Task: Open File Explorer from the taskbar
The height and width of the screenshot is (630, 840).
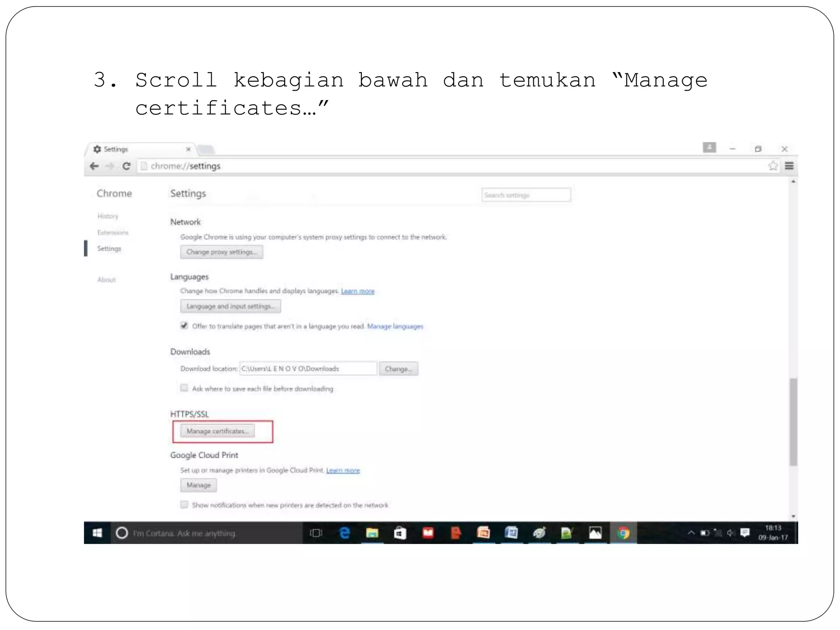Action: click(x=372, y=533)
